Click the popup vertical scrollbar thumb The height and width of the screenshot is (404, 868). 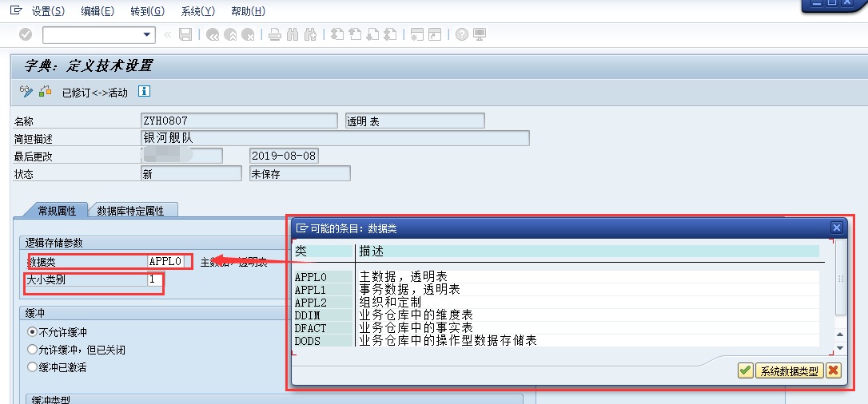(840, 277)
